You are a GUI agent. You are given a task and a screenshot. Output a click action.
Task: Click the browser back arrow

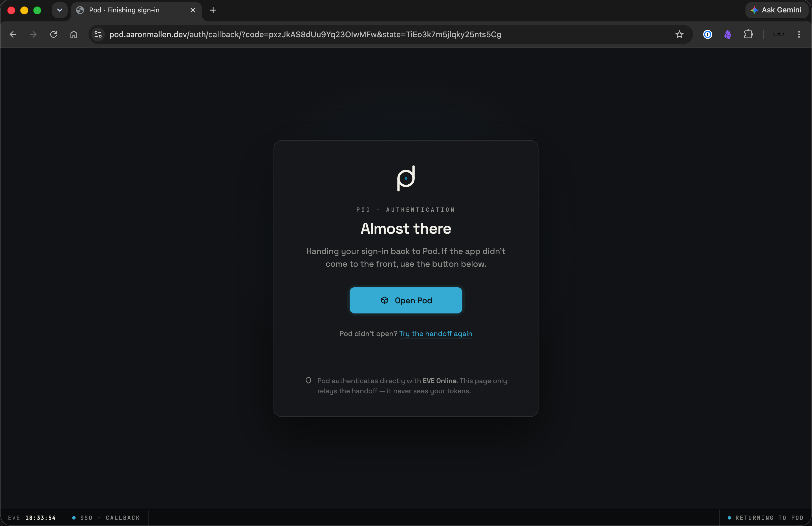click(x=13, y=34)
